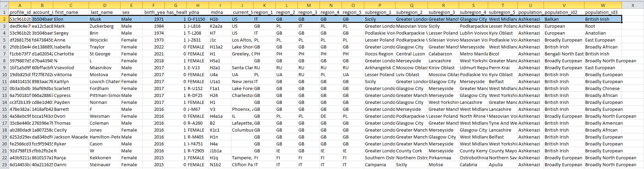Screen dimensions: 644x169
Task: Select column F header
Action: (x=153, y=5)
